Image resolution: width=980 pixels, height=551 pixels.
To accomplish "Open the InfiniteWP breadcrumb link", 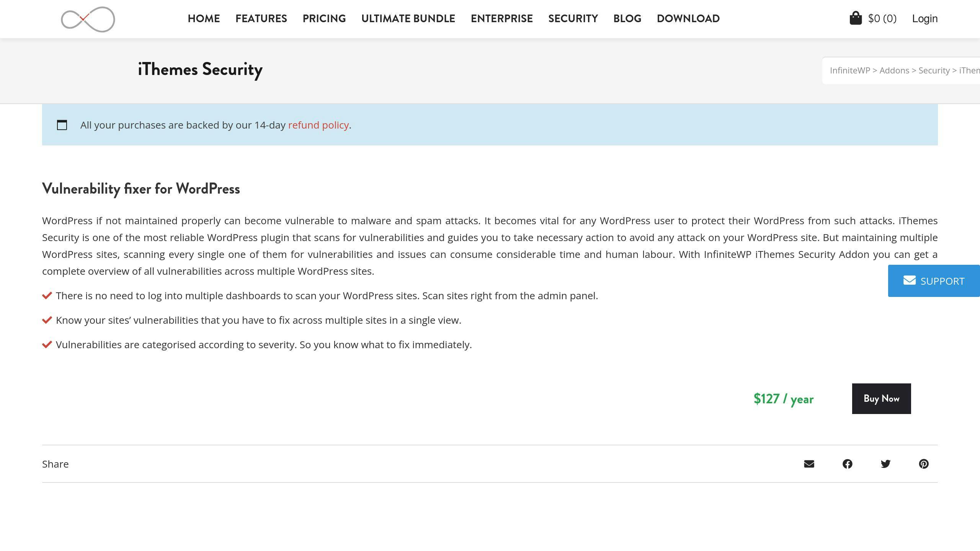I will (849, 70).
